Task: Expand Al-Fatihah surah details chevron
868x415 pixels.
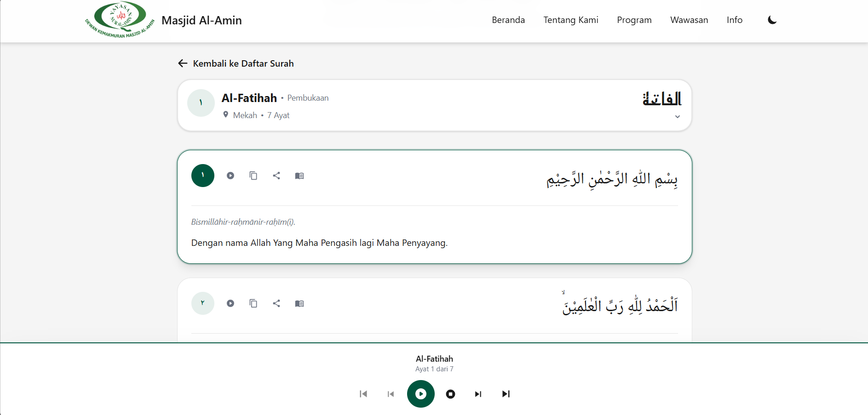Action: (678, 117)
